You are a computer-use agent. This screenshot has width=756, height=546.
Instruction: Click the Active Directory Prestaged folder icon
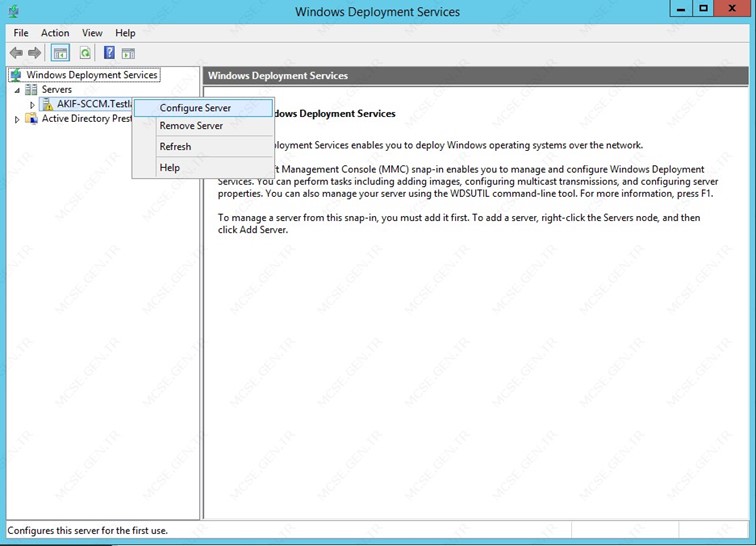31,119
